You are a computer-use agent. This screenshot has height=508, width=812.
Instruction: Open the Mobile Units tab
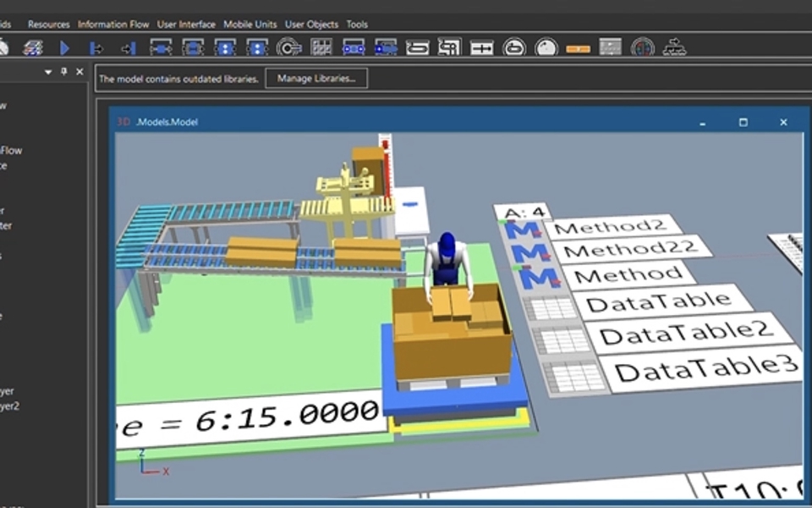pos(250,25)
